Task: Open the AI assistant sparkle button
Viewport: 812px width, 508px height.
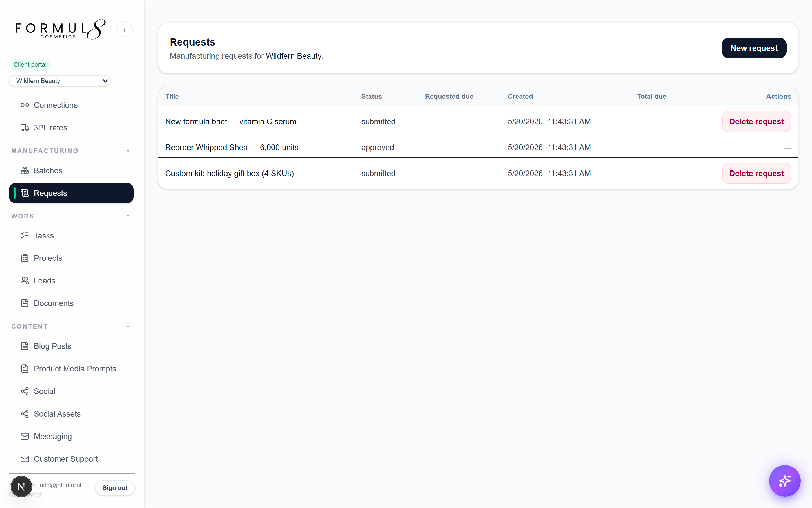Action: pyautogui.click(x=784, y=481)
